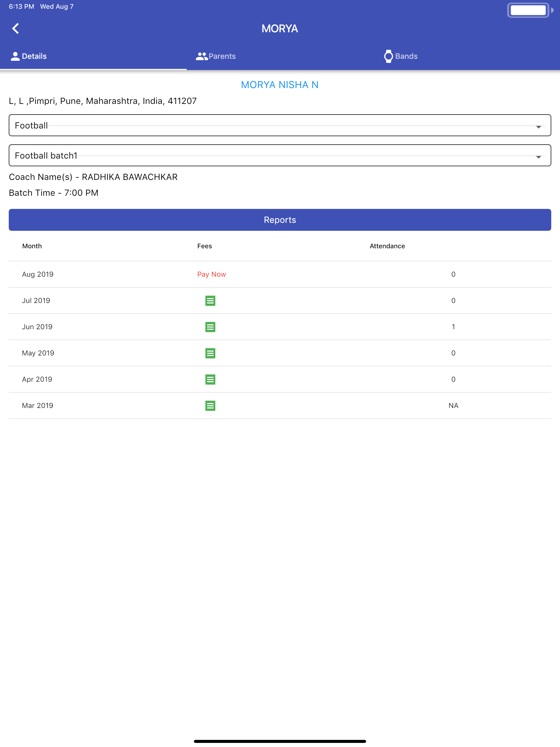Go back using the back arrow
Viewport: 560px width, 747px height.
(x=16, y=28)
